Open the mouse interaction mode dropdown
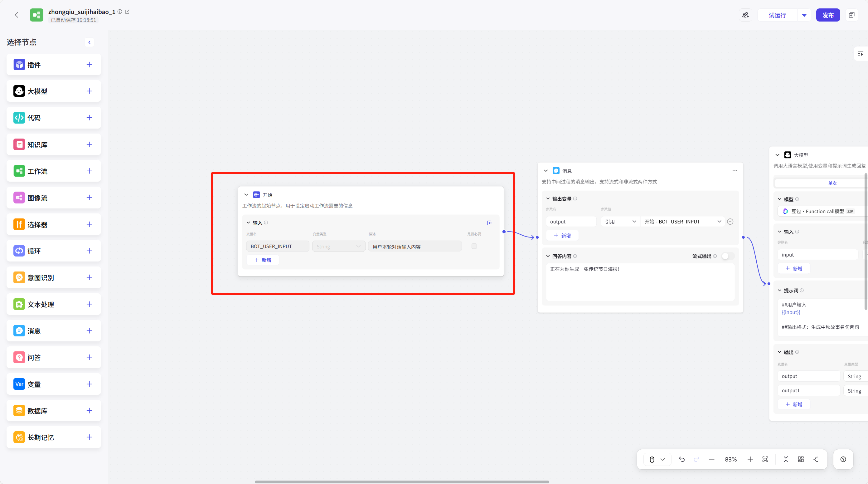Image resolution: width=868 pixels, height=484 pixels. pyautogui.click(x=657, y=459)
